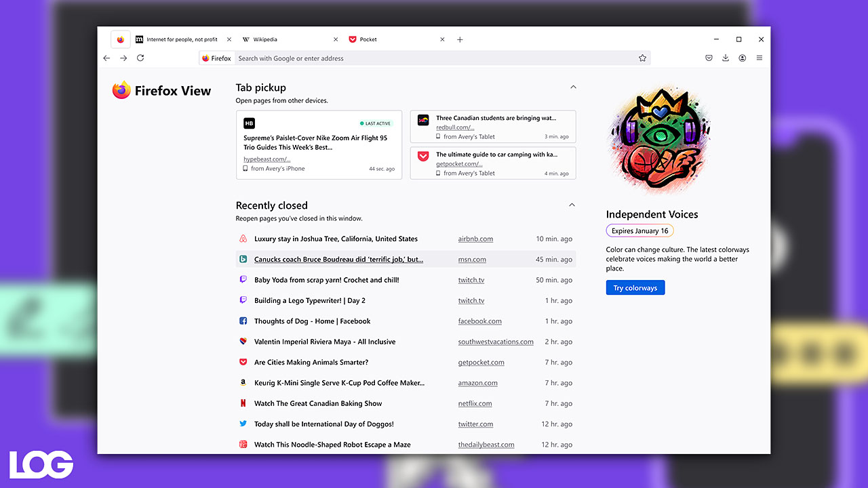Viewport: 868px width, 488px height.
Task: Close the Internet for people tab
Action: coord(229,39)
